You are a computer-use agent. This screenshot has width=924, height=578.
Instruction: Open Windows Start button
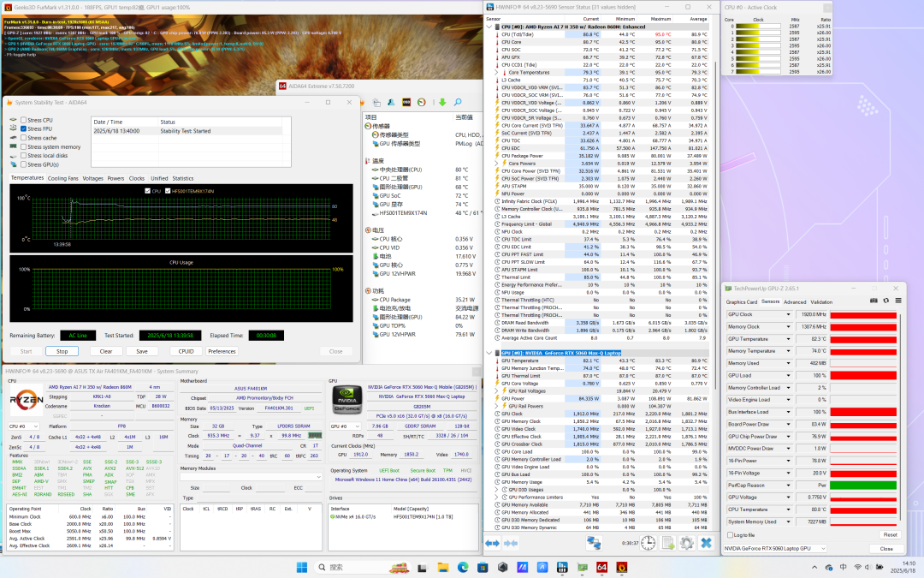[x=302, y=568]
